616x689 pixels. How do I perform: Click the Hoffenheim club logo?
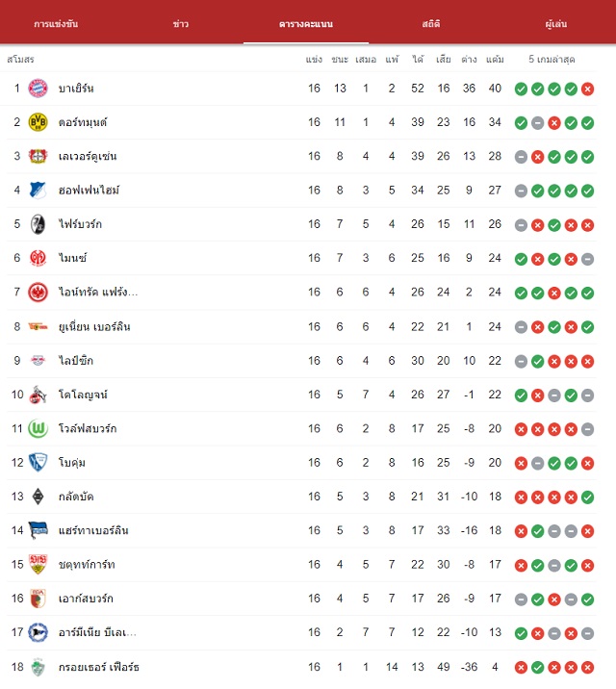(x=38, y=191)
